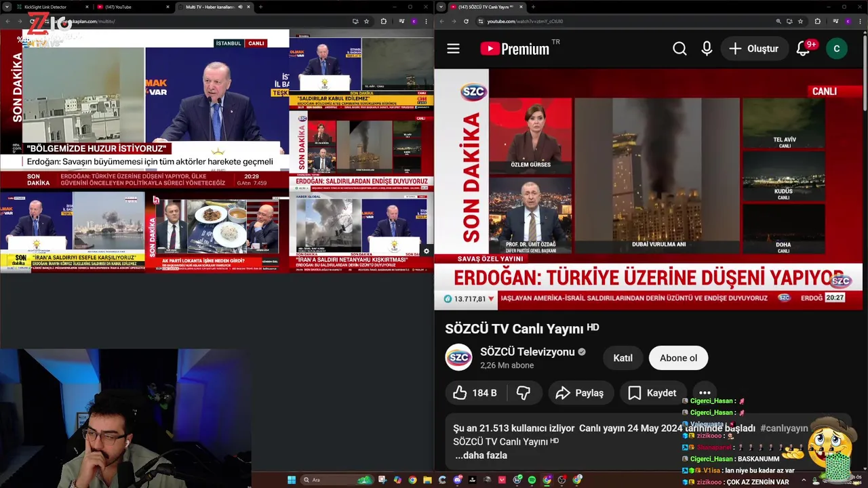The image size is (868, 488).
Task: Select the 'Erdoğan: Saldırılardan endişe duyuyoruz' tile
Action: point(361,150)
